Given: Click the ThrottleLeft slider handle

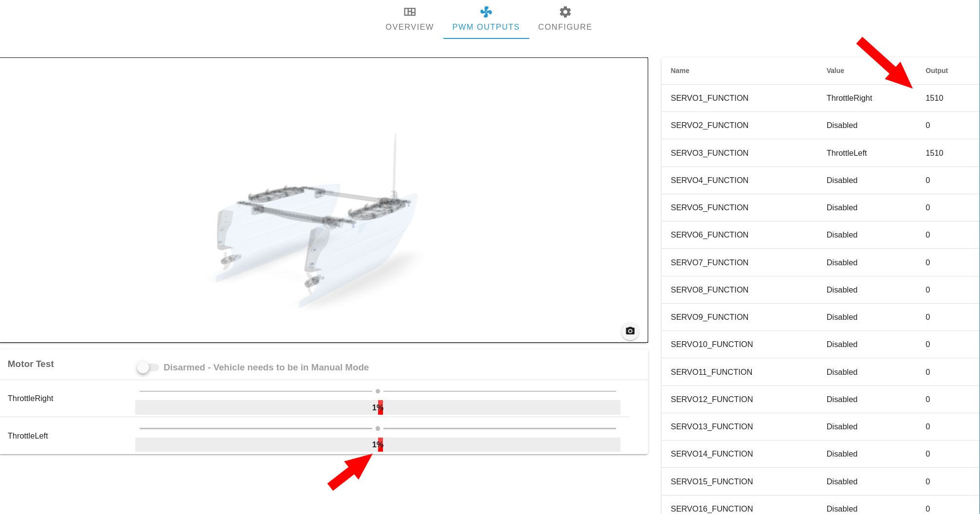Looking at the screenshot, I should pos(378,429).
